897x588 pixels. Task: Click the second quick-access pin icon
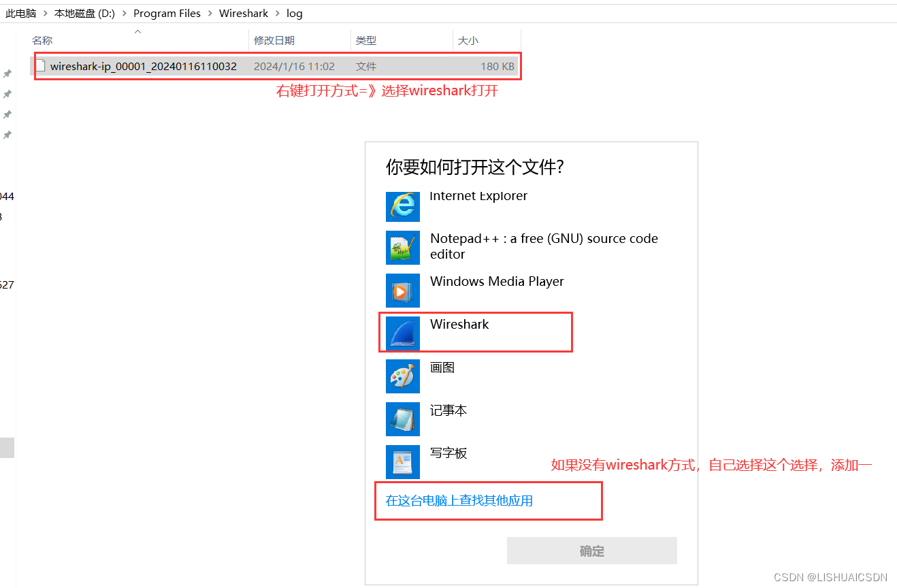(7, 94)
